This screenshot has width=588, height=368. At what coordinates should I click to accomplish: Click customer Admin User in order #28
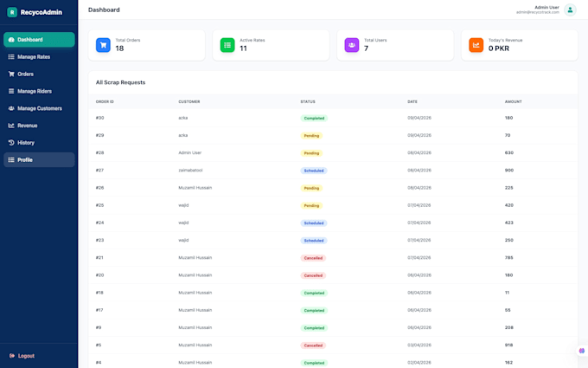click(x=189, y=153)
